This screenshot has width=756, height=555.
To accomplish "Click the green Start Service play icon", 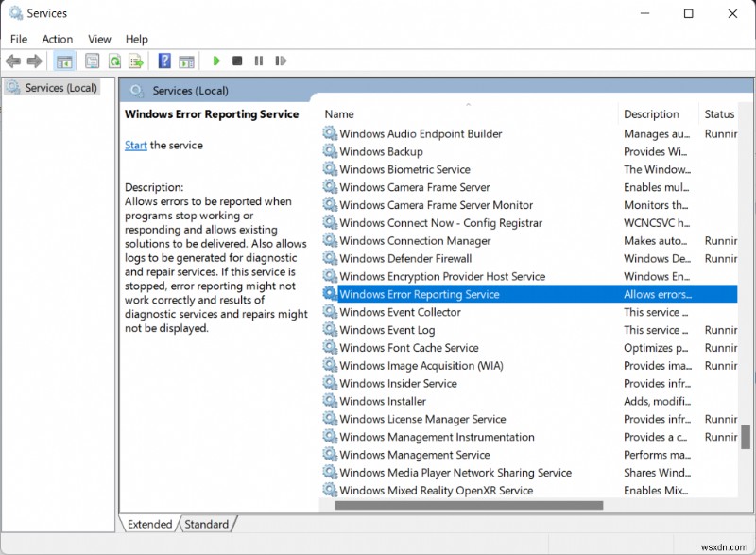I will tap(216, 61).
